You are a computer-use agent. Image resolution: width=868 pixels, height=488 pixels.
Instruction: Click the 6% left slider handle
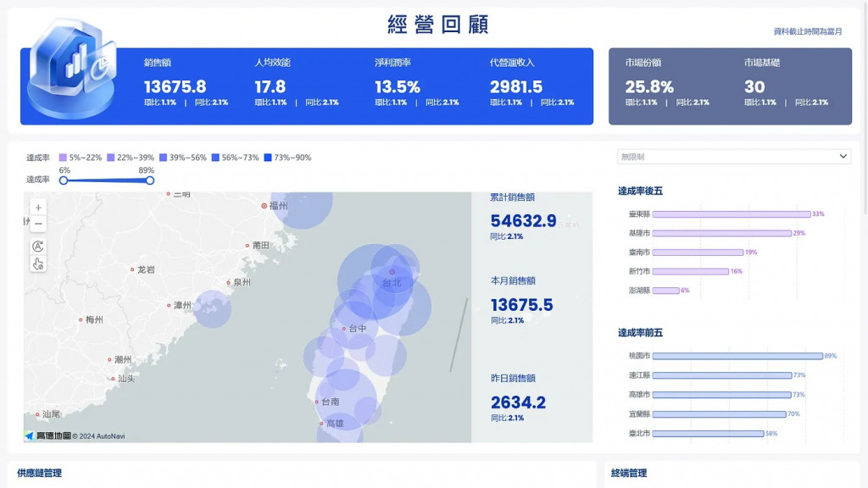[64, 180]
